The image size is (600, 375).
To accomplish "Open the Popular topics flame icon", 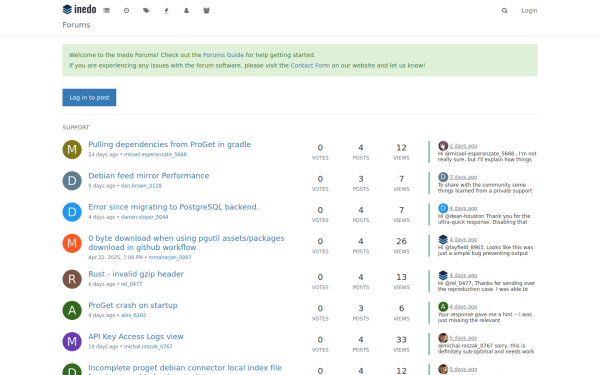I will coord(166,10).
